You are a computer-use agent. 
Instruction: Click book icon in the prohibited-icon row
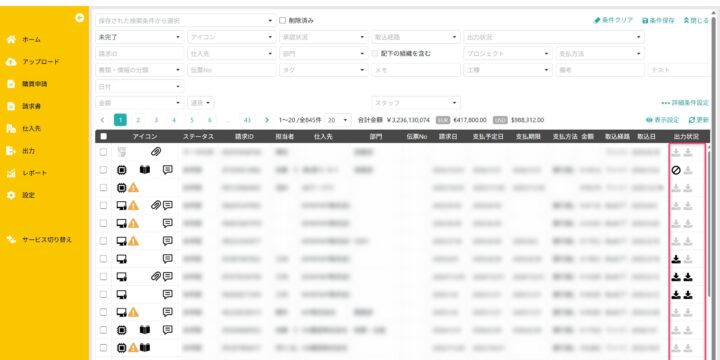coord(145,170)
